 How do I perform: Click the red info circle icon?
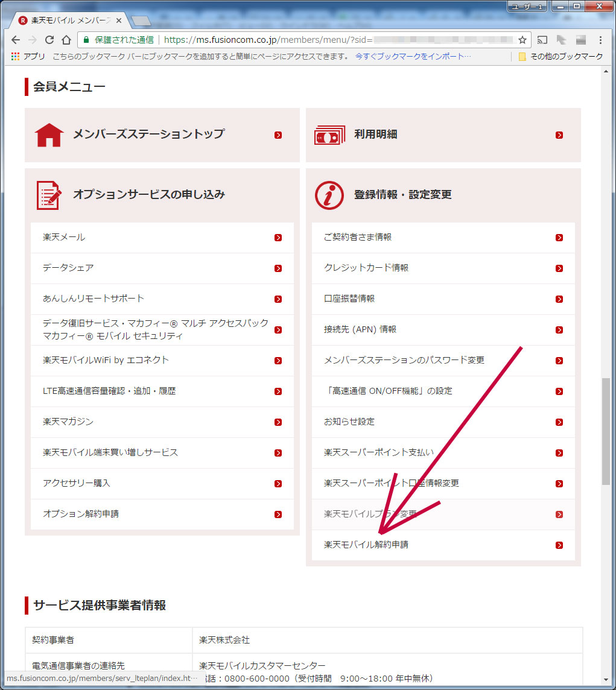pyautogui.click(x=329, y=195)
